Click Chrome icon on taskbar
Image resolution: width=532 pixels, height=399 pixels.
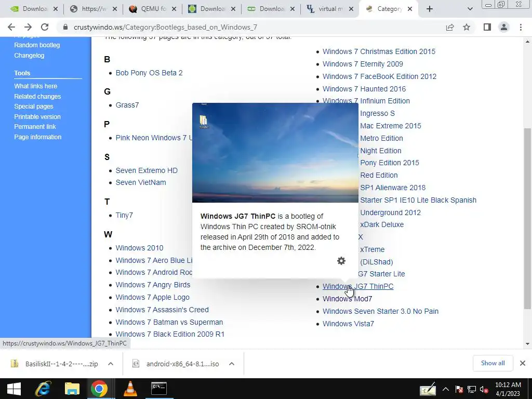click(99, 389)
